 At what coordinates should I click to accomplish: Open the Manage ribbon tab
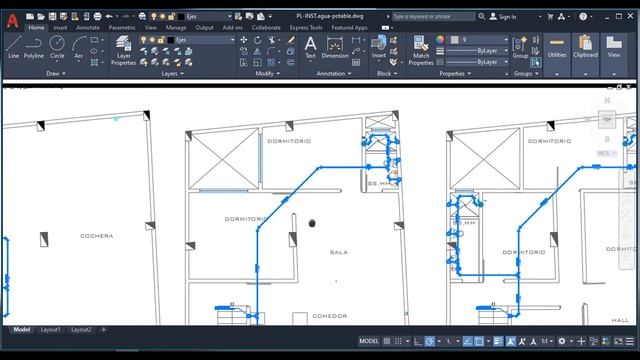(176, 28)
